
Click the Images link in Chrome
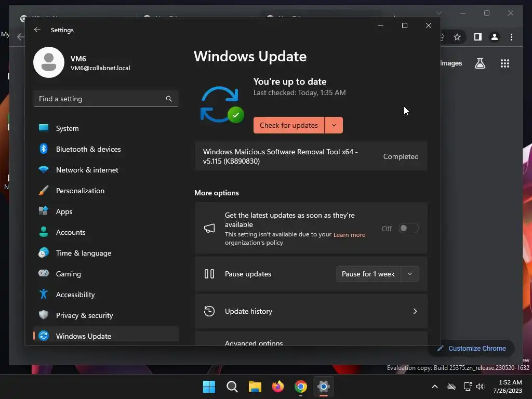click(x=451, y=63)
